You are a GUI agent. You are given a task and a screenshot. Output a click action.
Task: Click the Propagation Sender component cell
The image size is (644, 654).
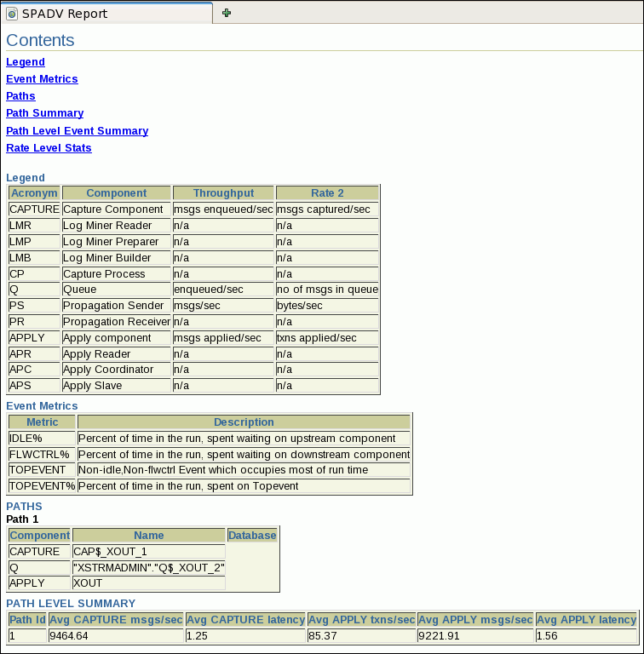[x=116, y=306]
